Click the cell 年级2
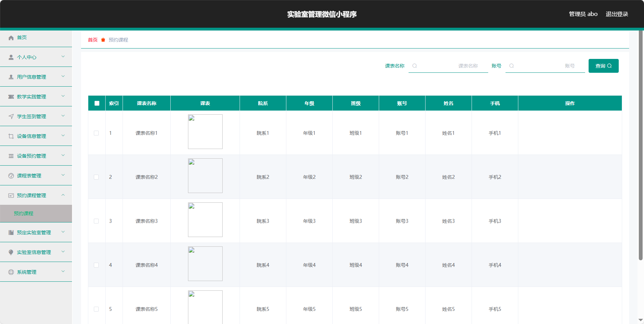The width and height of the screenshot is (644, 324). 309,177
